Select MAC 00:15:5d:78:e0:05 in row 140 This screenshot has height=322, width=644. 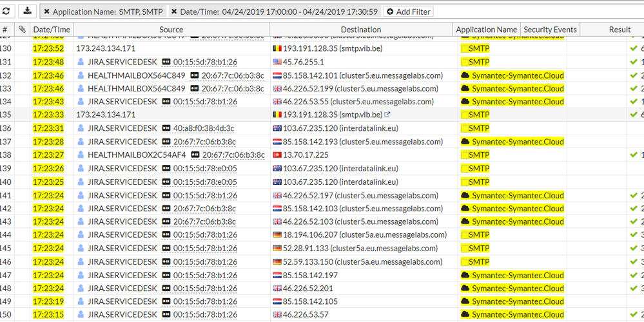(x=206, y=182)
